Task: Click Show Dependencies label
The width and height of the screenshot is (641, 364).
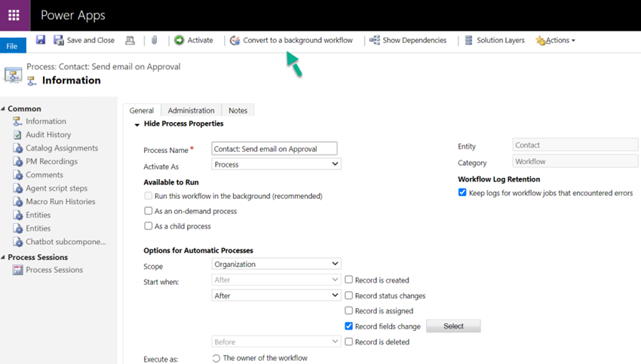Action: click(415, 40)
